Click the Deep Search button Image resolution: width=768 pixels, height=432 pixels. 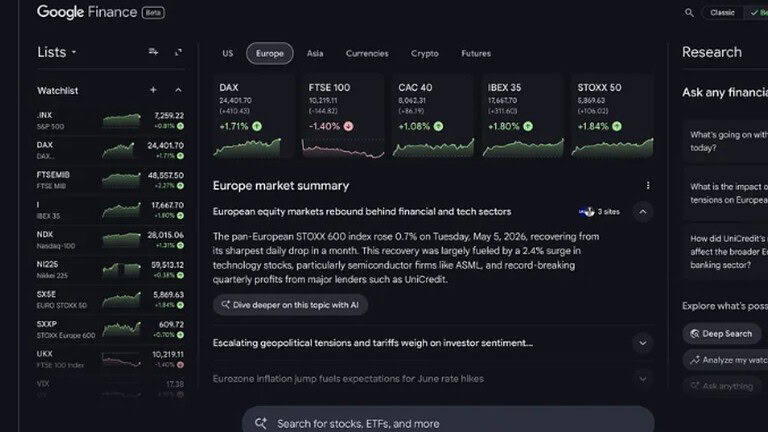(722, 334)
